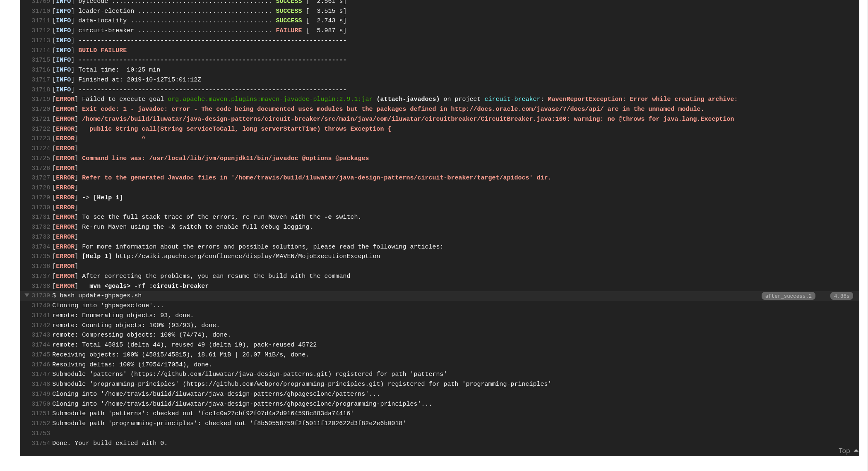Viewport: 868px width, 471px height.
Task: Click line number 31714 of BUILD FAILURE
Action: tap(41, 50)
